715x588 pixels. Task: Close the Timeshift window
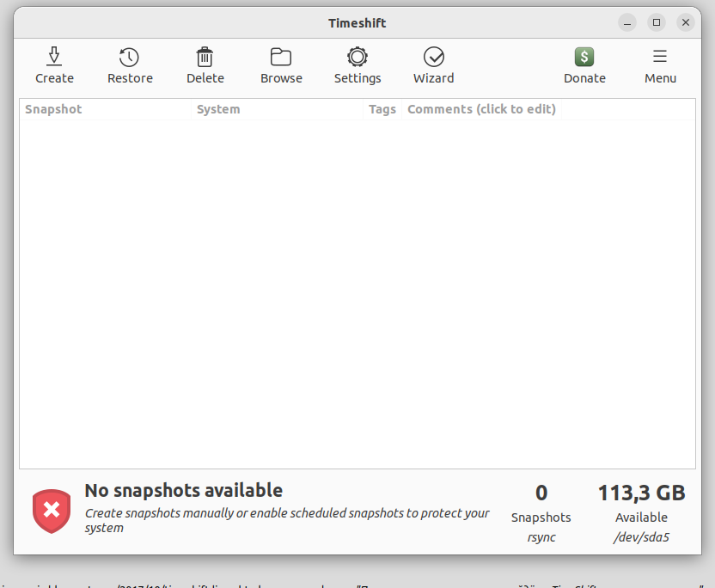tap(686, 22)
